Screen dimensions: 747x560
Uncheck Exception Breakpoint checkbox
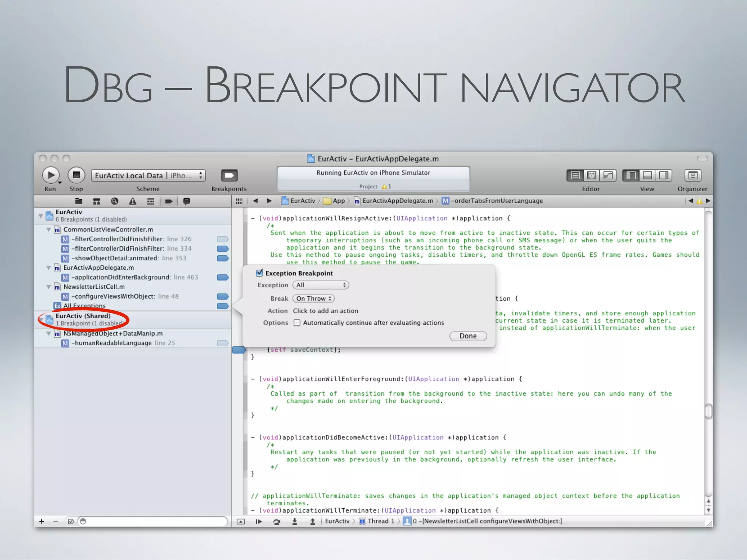click(x=260, y=273)
